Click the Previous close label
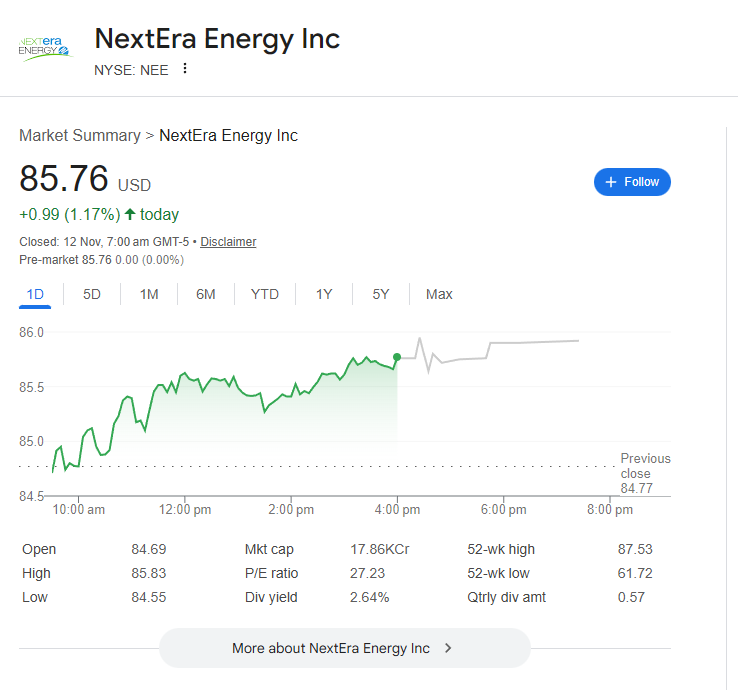 click(x=645, y=466)
